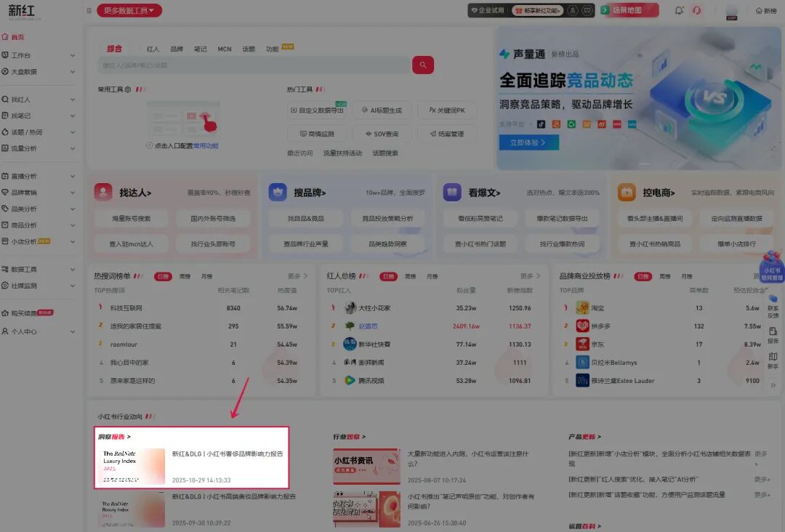Click 淘宝 brand logo in ranking

[x=582, y=307]
